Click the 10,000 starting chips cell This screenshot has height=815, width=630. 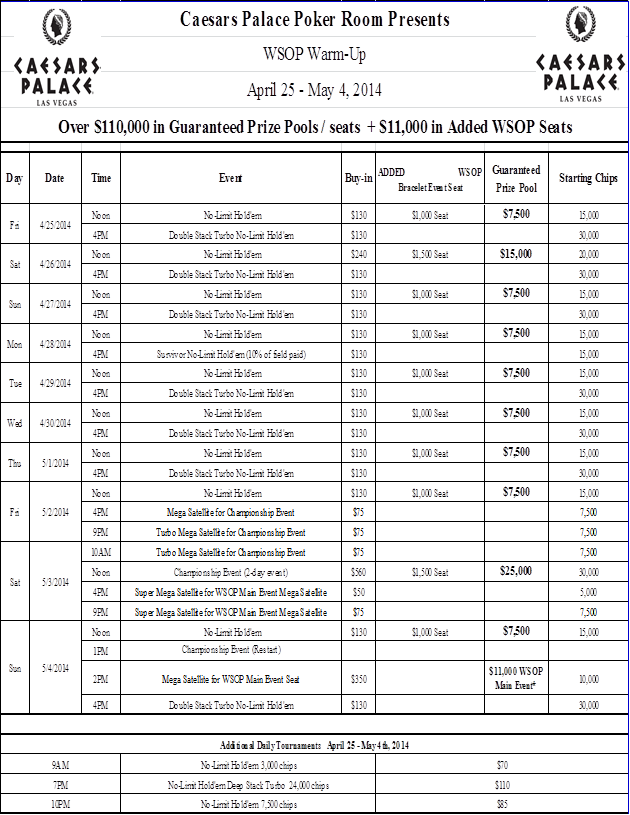(x=589, y=679)
